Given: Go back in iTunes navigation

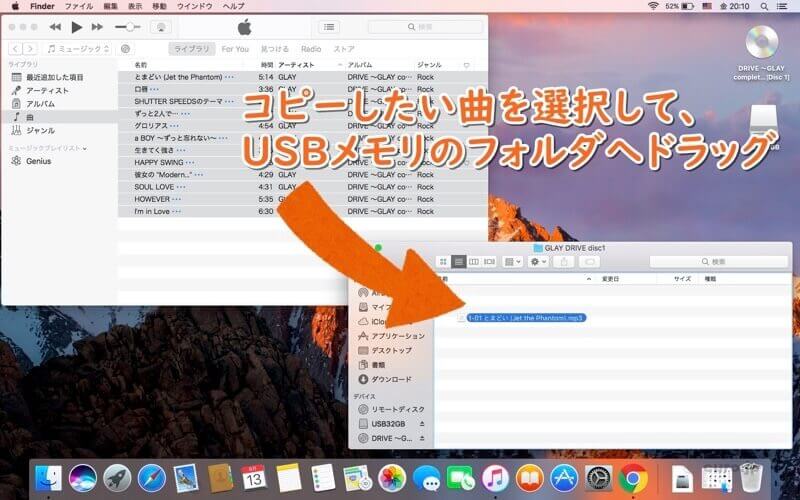Looking at the screenshot, I should (x=15, y=48).
